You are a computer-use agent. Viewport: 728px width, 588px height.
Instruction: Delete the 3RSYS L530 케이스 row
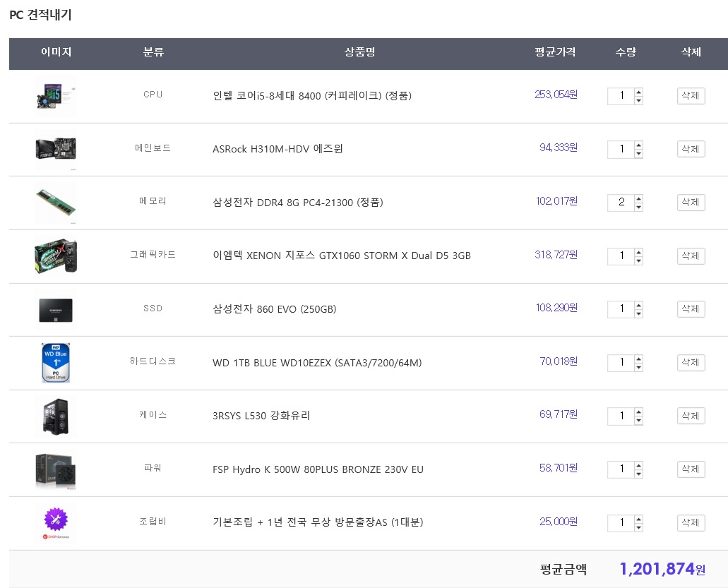coord(691,416)
